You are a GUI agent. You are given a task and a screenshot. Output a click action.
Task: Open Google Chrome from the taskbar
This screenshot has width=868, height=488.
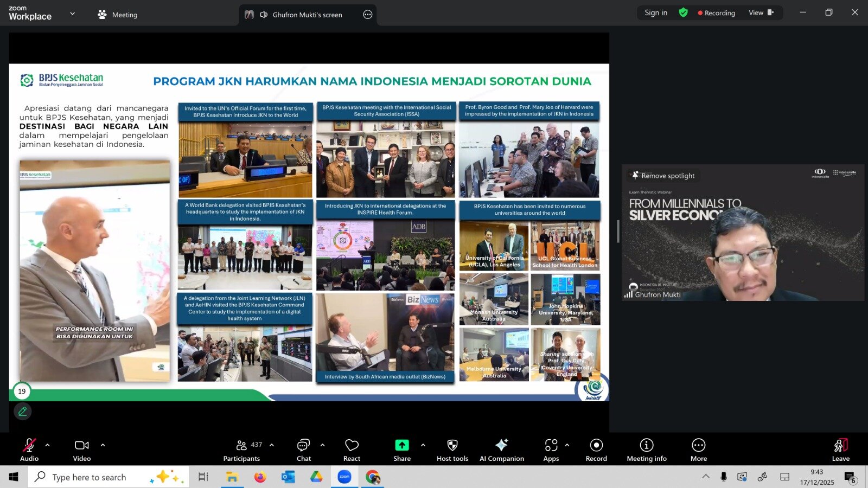click(x=373, y=477)
